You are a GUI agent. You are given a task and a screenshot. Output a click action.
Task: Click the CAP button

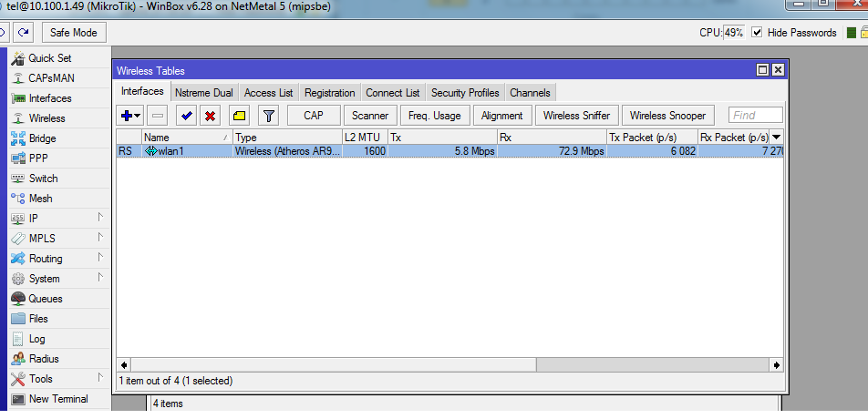coord(314,116)
